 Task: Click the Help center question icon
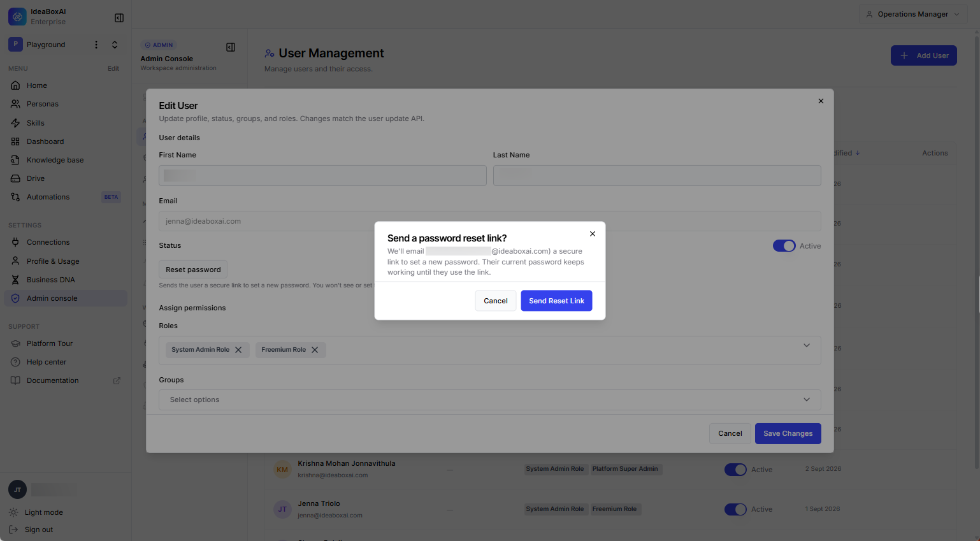pyautogui.click(x=15, y=362)
